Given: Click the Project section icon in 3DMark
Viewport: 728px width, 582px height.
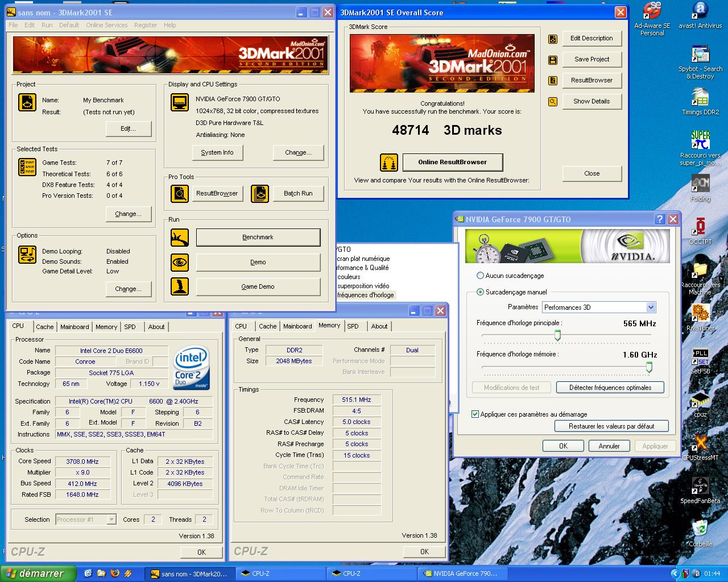Looking at the screenshot, I should [27, 102].
